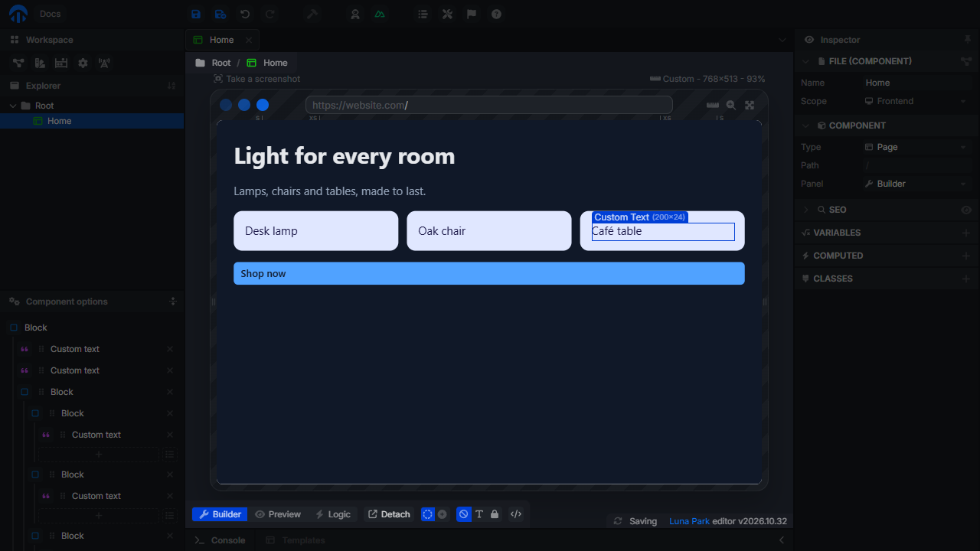Click the code view icon in bottom toolbar
This screenshot has width=980, height=551.
click(516, 514)
